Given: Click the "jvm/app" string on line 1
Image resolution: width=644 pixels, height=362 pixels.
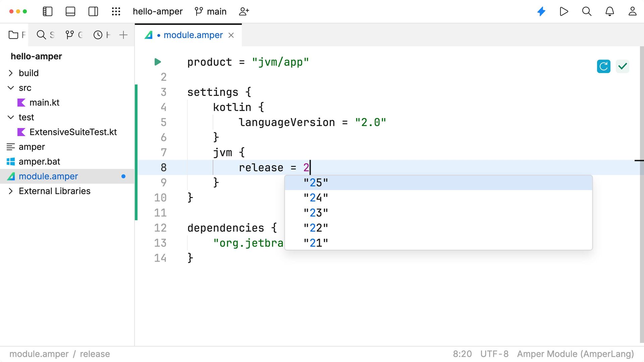Looking at the screenshot, I should pyautogui.click(x=280, y=62).
